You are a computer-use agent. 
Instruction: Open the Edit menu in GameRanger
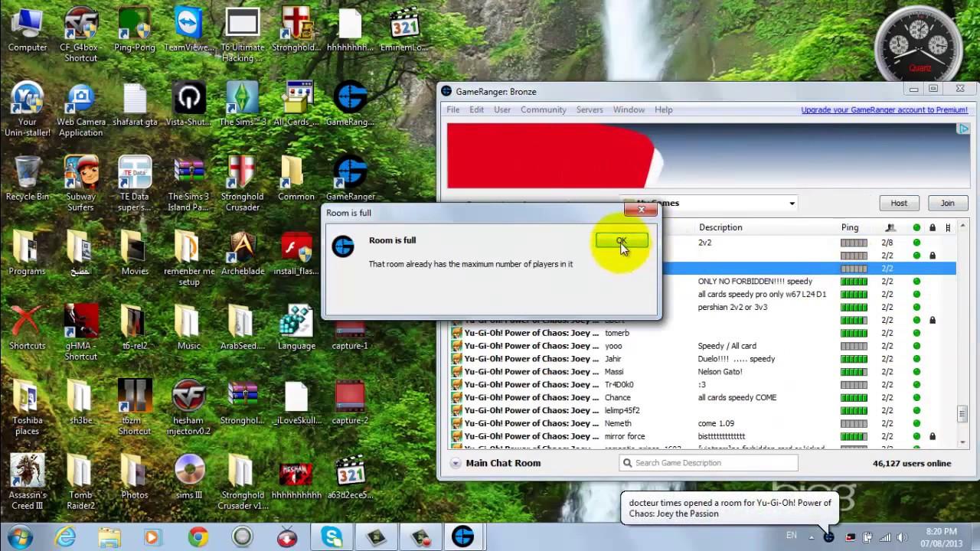[476, 109]
